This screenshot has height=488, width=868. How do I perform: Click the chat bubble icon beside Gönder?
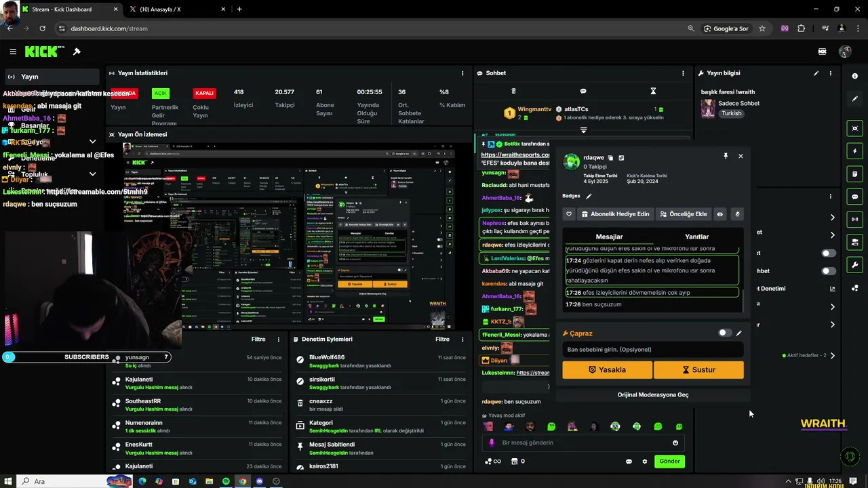pyautogui.click(x=629, y=462)
